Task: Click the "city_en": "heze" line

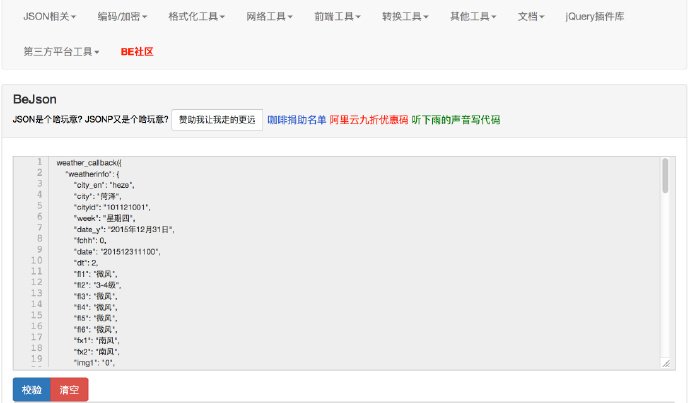Action: click(x=104, y=185)
